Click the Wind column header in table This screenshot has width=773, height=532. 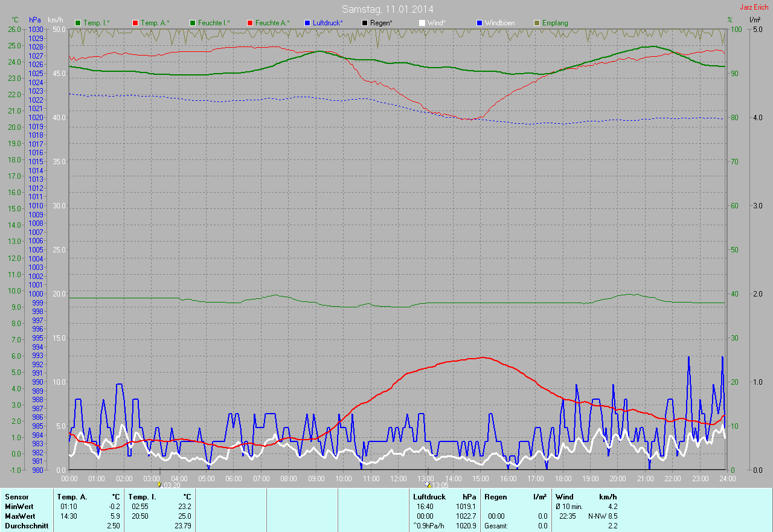pyautogui.click(x=564, y=497)
